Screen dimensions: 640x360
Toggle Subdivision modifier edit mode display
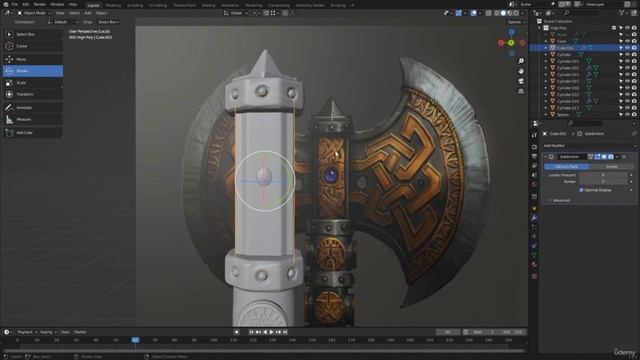point(597,157)
